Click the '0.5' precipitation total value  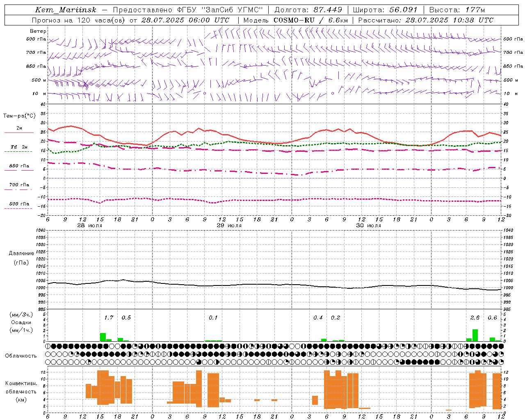[126, 318]
